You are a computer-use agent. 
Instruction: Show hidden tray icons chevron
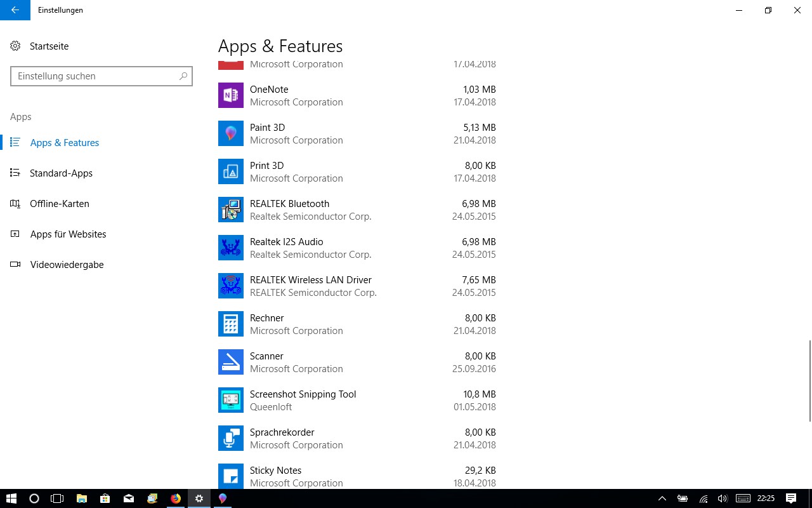(662, 498)
